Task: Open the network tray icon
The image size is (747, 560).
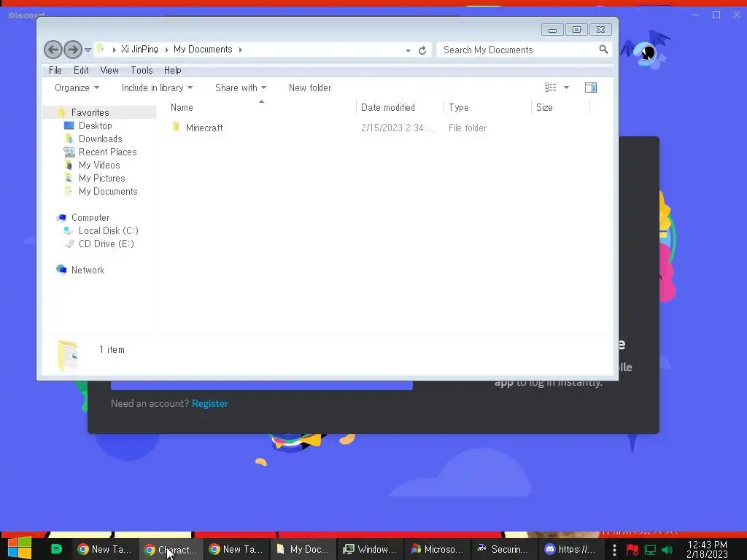Action: coord(650,550)
